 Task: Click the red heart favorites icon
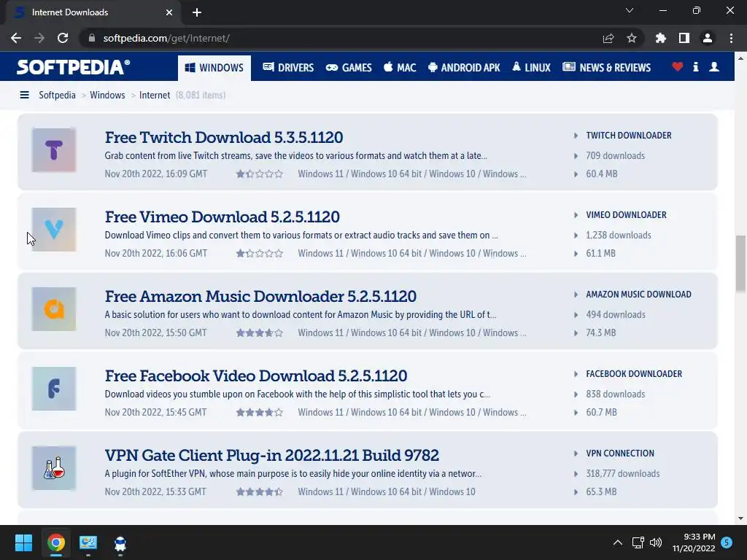(678, 67)
